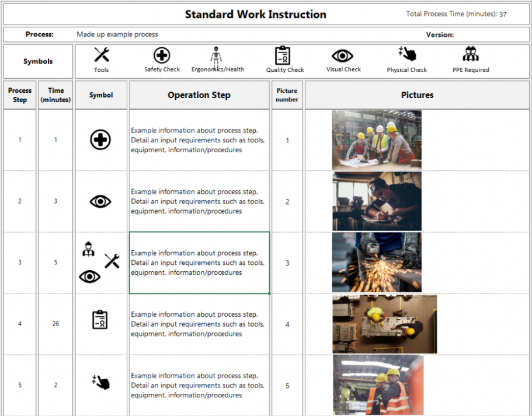The image size is (532, 416).
Task: Click the Ergonomics/Health skeleton icon
Action: click(216, 57)
